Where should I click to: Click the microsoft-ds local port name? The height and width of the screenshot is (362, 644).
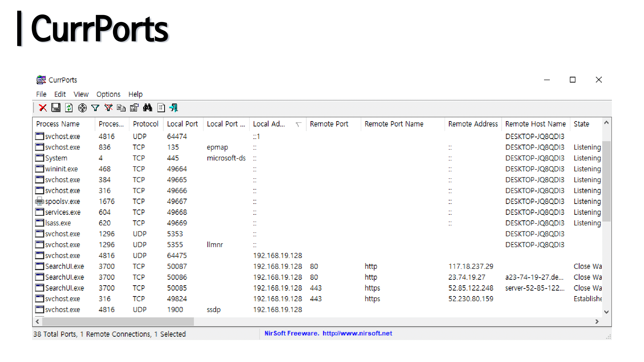click(226, 158)
